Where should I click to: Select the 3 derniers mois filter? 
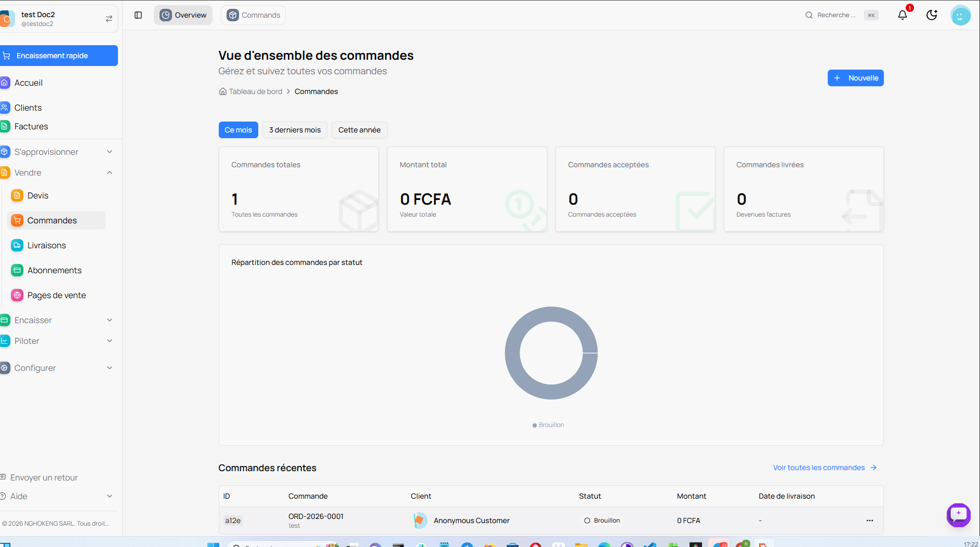pos(295,130)
